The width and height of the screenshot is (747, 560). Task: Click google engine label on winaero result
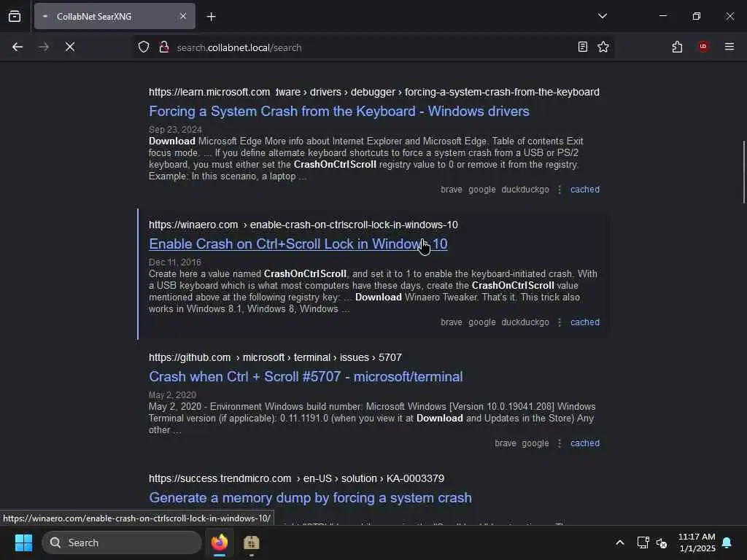click(x=481, y=322)
